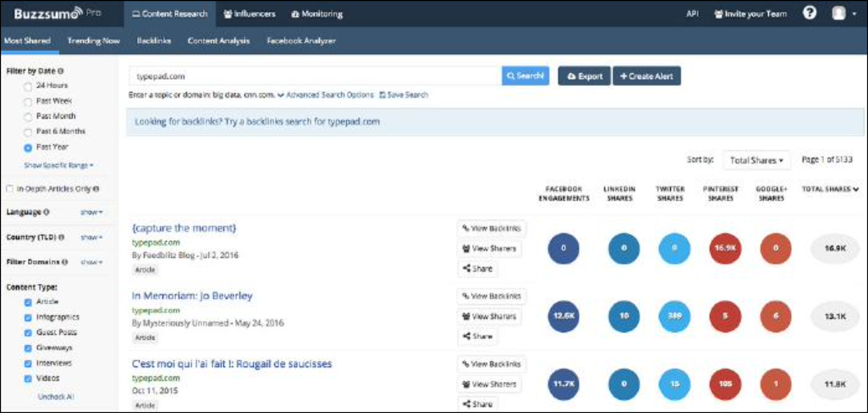Click the blue Search button
The image size is (868, 413).
tap(525, 76)
